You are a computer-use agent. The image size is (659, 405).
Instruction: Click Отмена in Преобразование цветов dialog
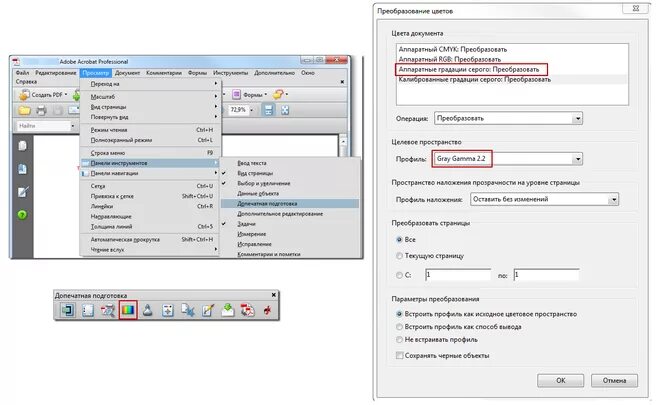point(614,381)
